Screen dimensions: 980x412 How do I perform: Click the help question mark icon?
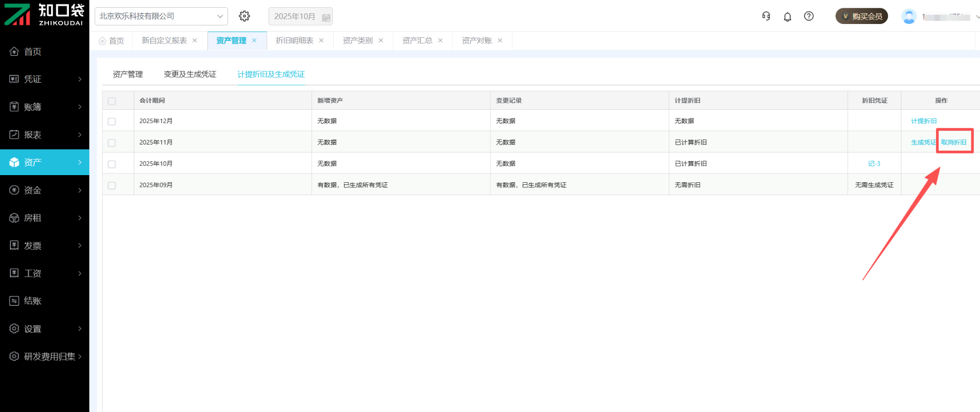(809, 16)
